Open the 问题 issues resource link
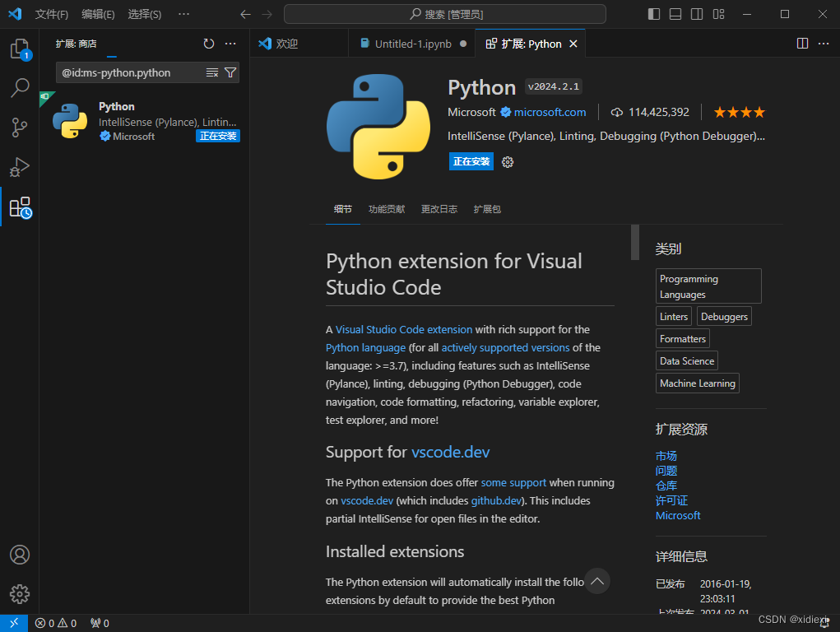This screenshot has height=632, width=840. pos(666,471)
